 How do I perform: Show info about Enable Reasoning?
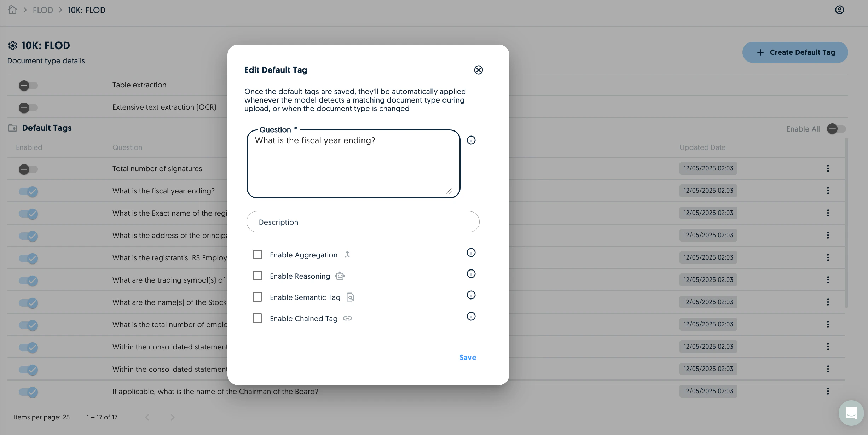pyautogui.click(x=471, y=274)
